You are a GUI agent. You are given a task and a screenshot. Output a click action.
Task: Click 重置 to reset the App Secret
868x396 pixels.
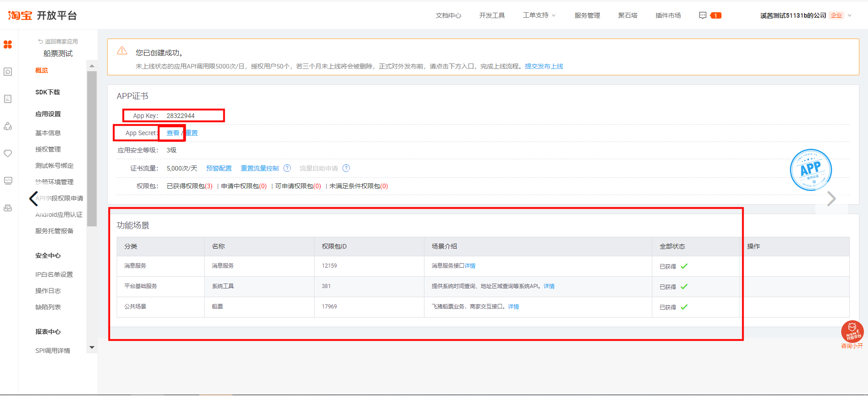tap(192, 133)
